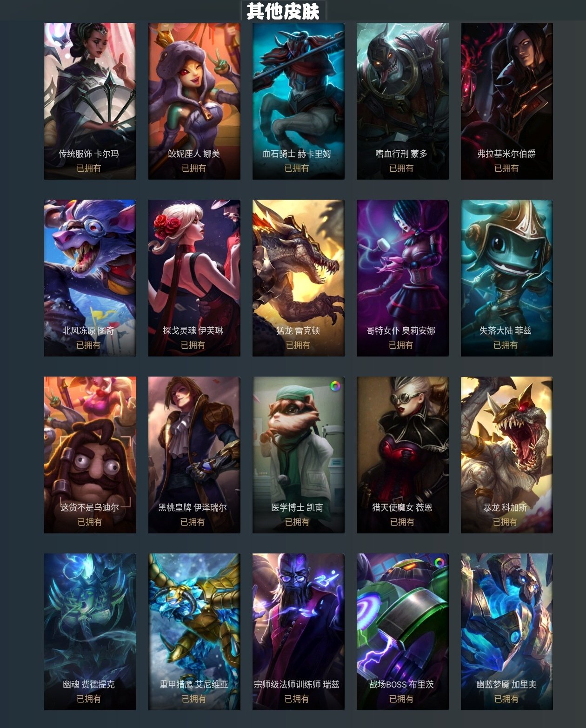Open the 弗拉基米尔伯爵 skin card
Viewport: 586px width, 728px height.
(507, 101)
